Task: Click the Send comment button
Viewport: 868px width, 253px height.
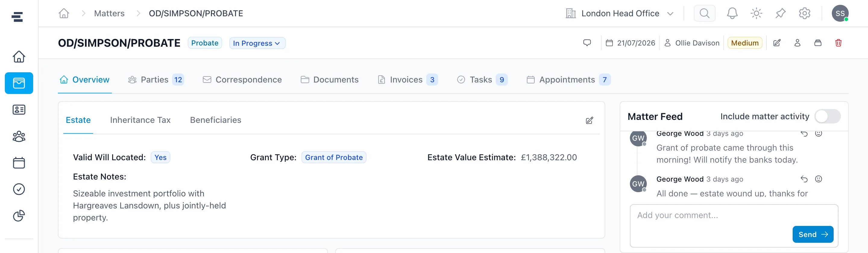Action: point(813,234)
